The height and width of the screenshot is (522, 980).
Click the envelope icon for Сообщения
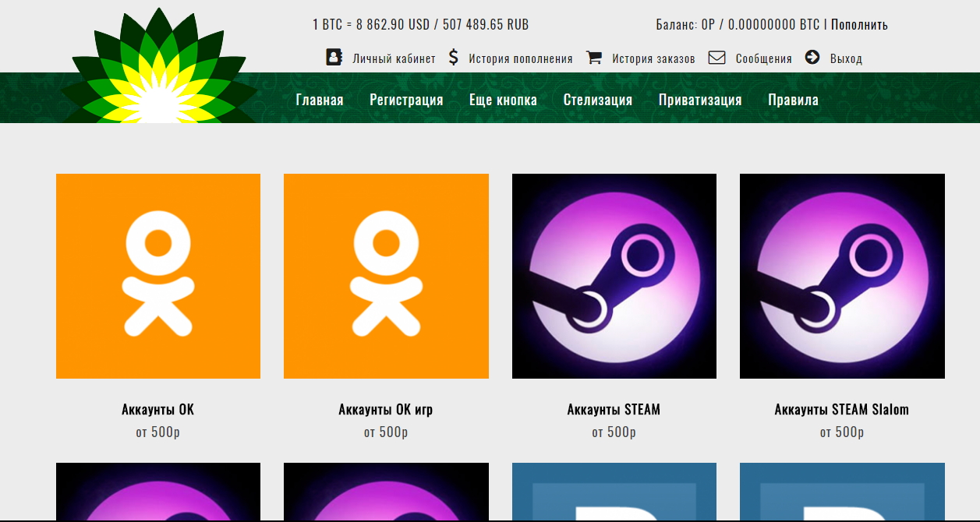(x=716, y=58)
